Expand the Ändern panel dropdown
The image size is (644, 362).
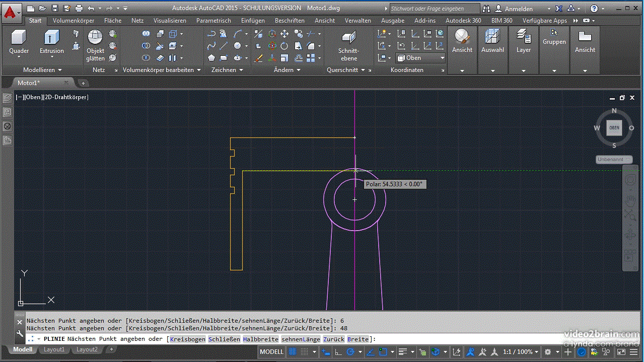point(287,70)
